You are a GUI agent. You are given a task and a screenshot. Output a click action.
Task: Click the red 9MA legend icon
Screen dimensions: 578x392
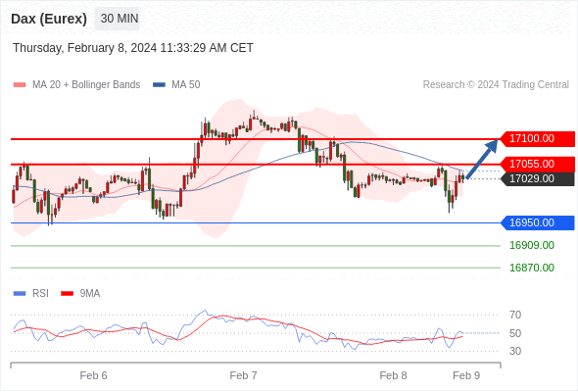(x=67, y=294)
